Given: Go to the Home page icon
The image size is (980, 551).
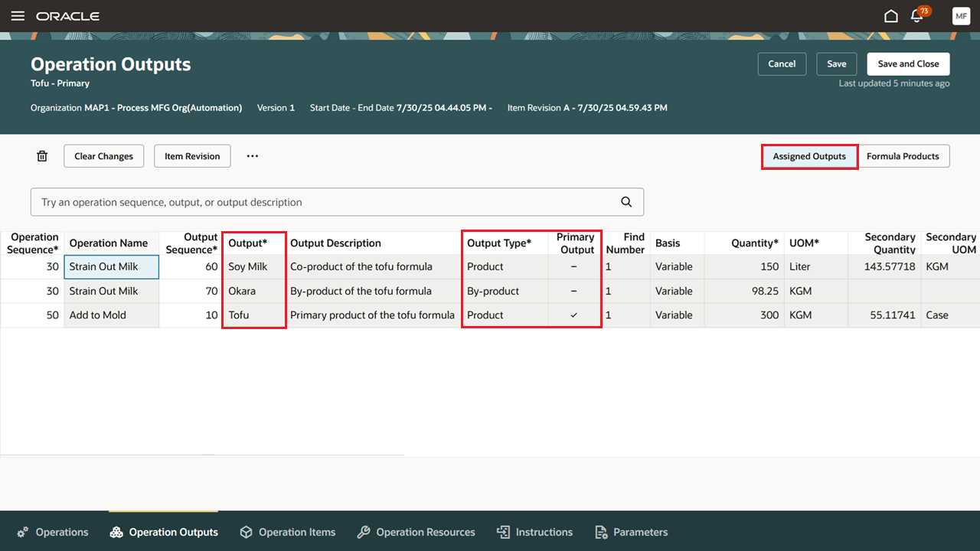Looking at the screenshot, I should click(890, 16).
